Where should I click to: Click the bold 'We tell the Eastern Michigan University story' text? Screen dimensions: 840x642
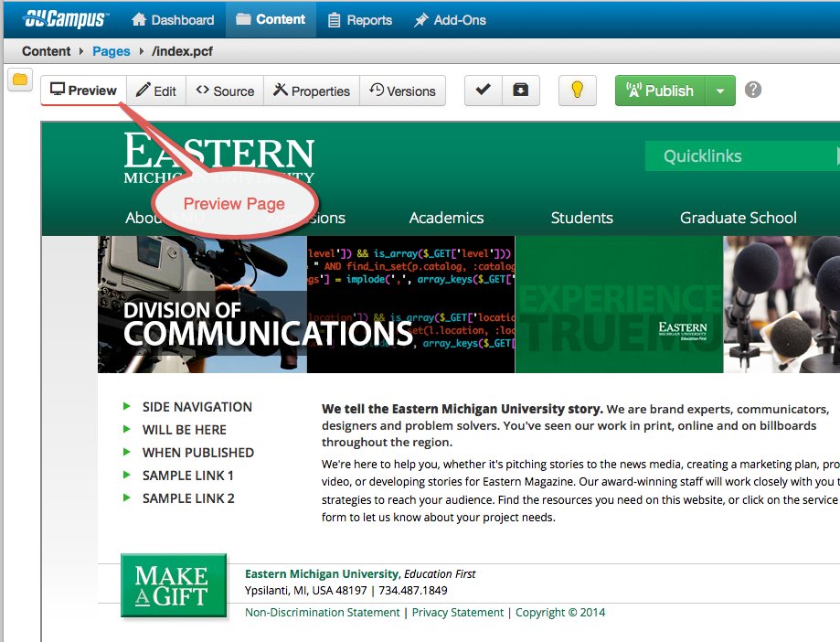[x=463, y=409]
